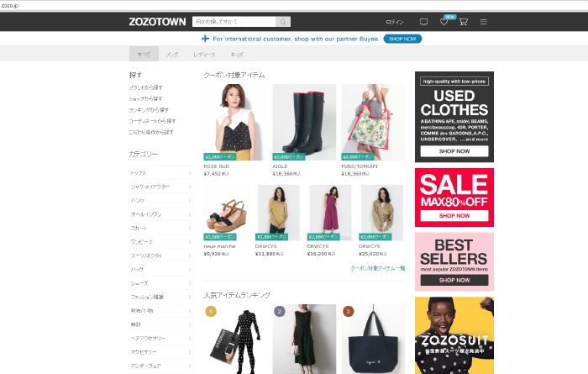Click こだわり条件から探す link

151,132
